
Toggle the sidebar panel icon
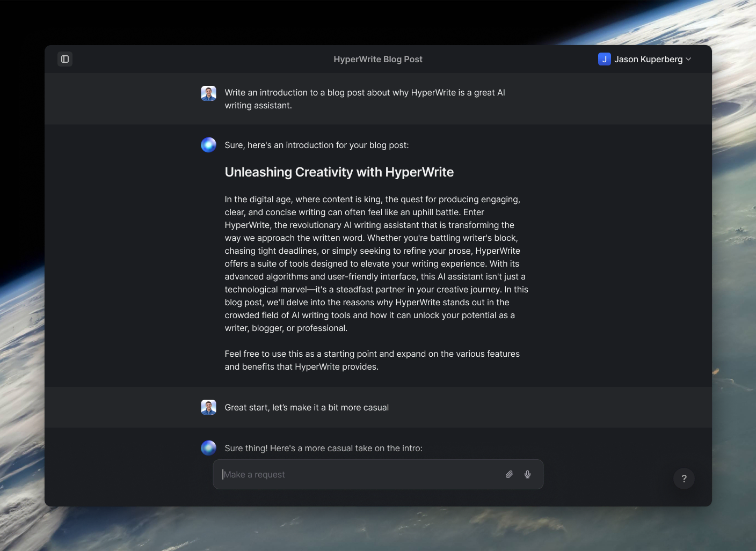[x=64, y=59]
